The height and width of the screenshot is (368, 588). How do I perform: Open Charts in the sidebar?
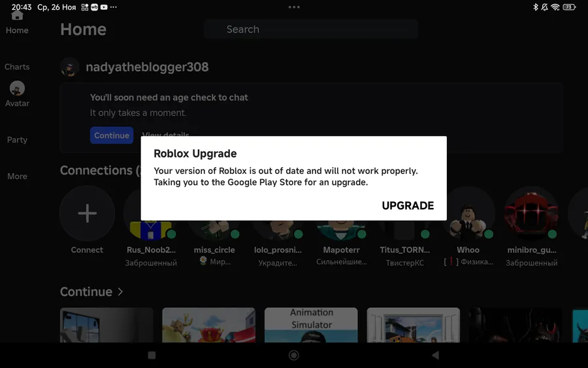17,67
